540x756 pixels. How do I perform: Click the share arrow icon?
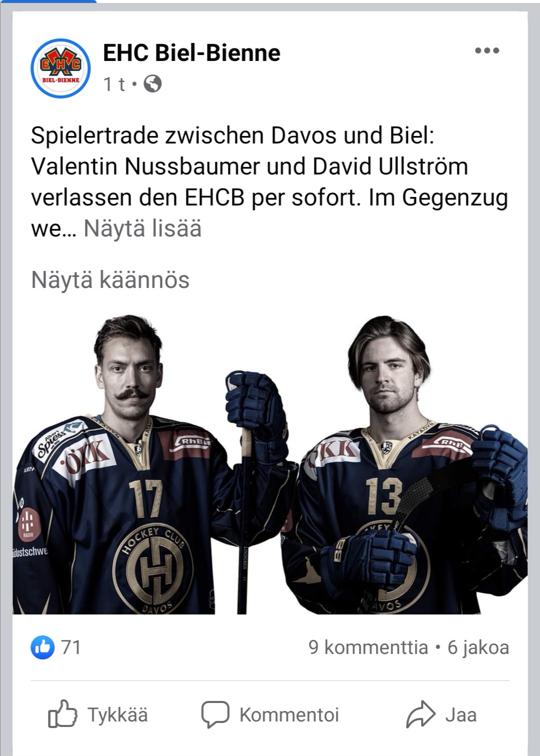pyautogui.click(x=420, y=714)
